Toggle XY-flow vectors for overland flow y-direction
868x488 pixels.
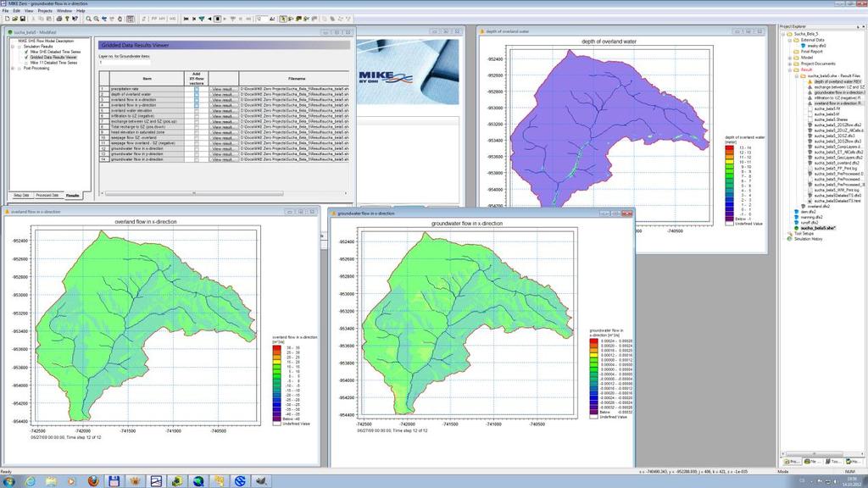[197, 105]
